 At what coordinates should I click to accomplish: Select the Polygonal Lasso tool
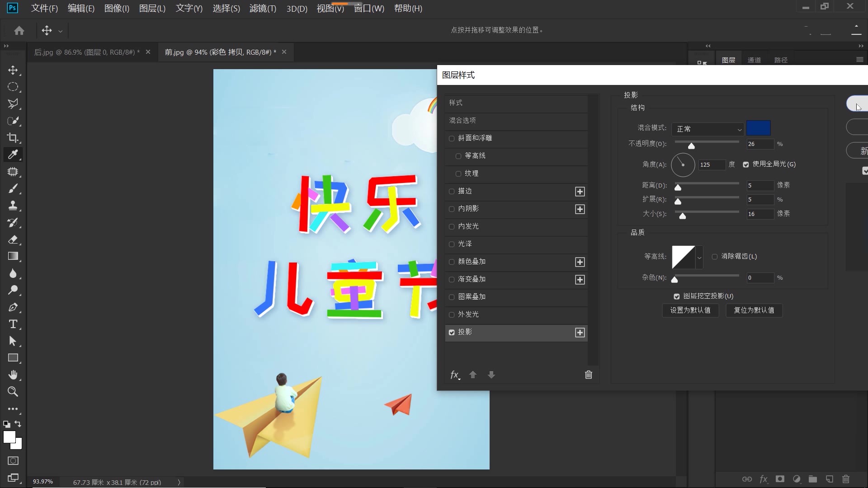click(x=13, y=104)
